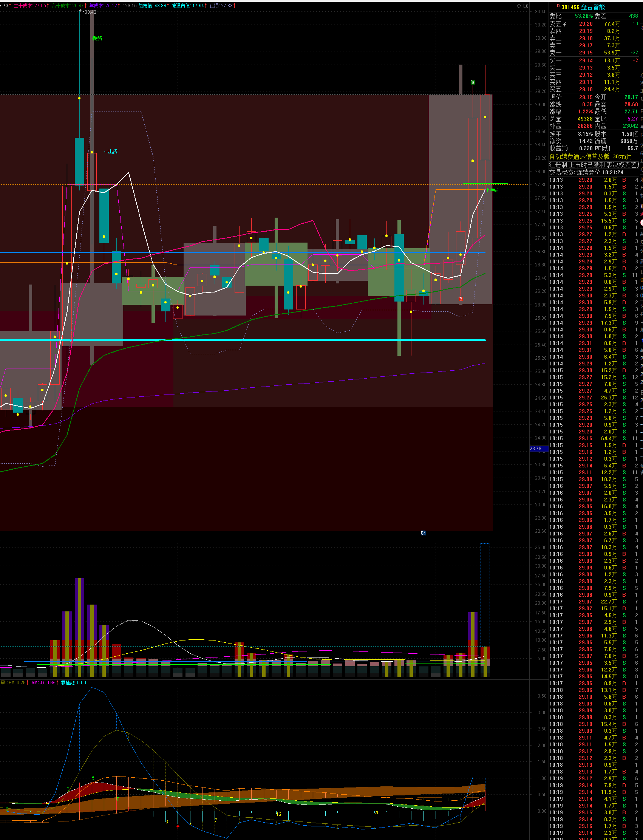This screenshot has width=643, height=840.
Task: Click the diamond icon above the chart
Action: point(519,6)
